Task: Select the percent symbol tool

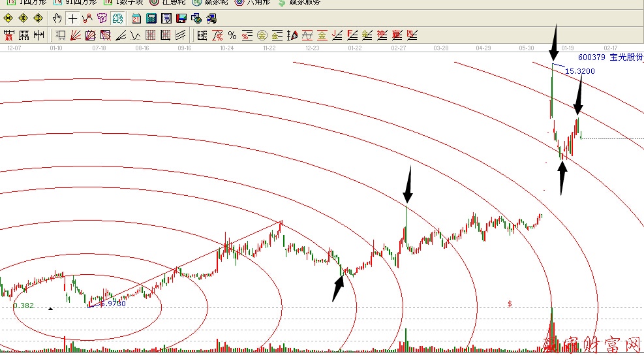Action: tap(232, 35)
